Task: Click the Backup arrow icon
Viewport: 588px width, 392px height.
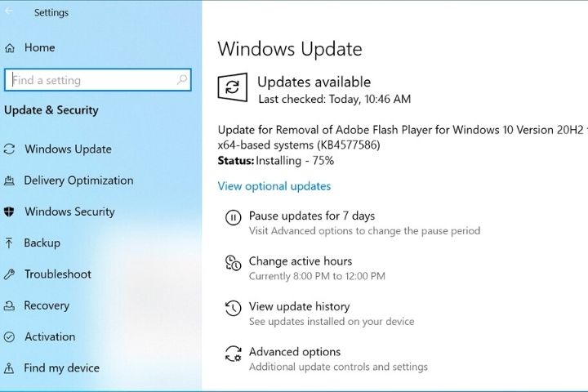Action: pyautogui.click(x=10, y=243)
